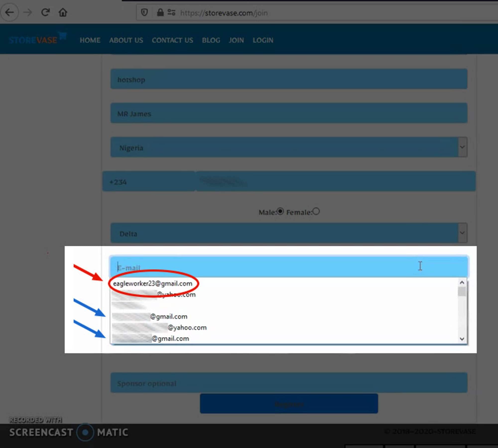Select the Male radio button
Image resolution: width=498 pixels, height=448 pixels.
coord(280,211)
